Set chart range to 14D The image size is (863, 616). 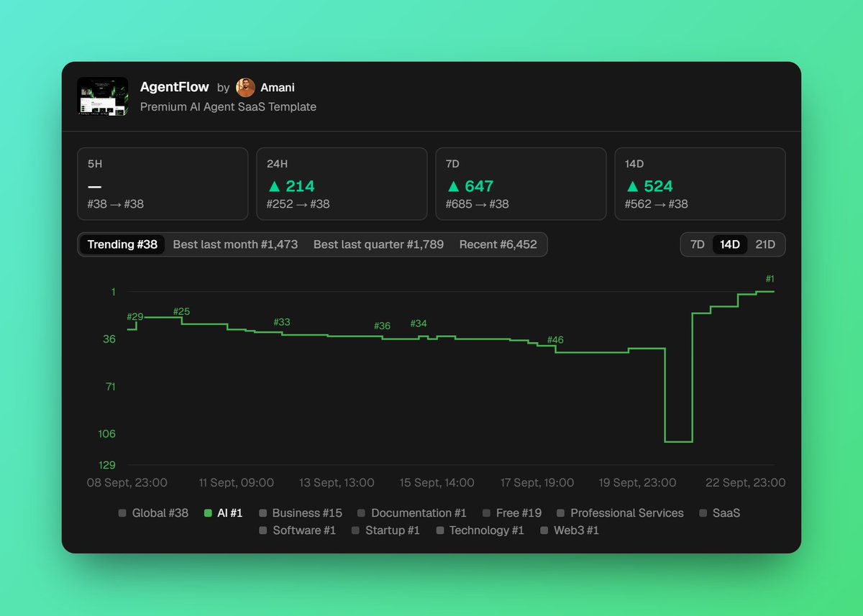730,244
